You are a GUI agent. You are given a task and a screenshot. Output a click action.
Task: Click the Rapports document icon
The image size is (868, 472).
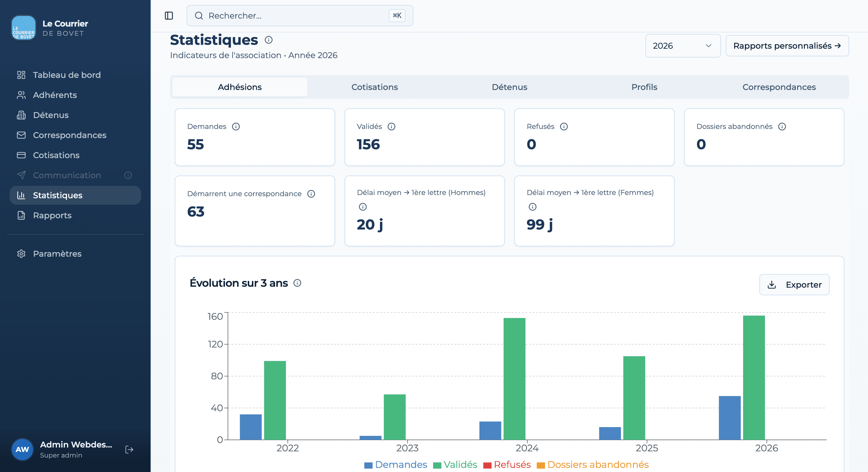click(x=21, y=215)
